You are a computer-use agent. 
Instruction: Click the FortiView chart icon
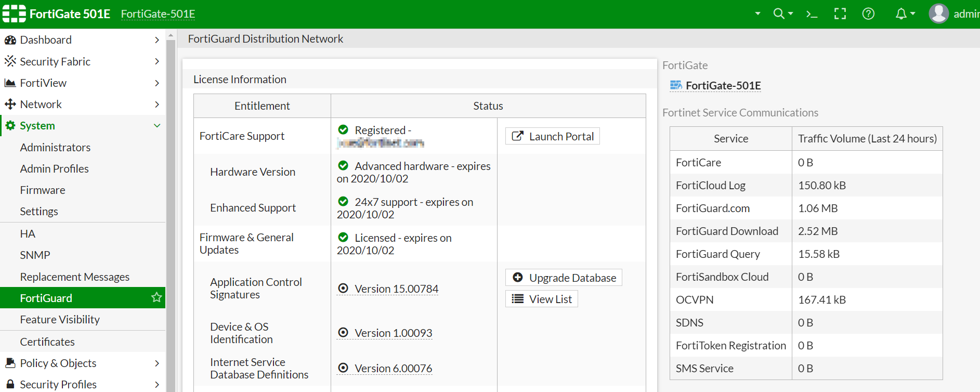[x=10, y=83]
